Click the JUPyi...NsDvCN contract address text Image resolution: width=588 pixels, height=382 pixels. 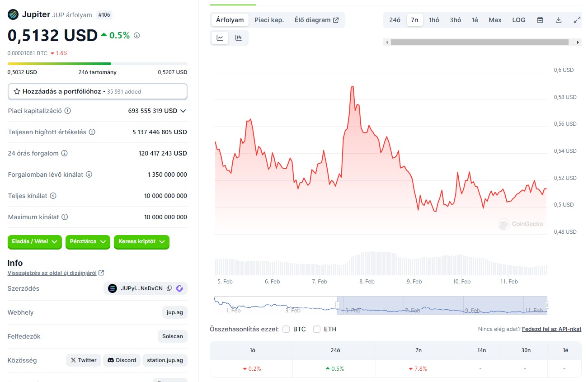[141, 288]
